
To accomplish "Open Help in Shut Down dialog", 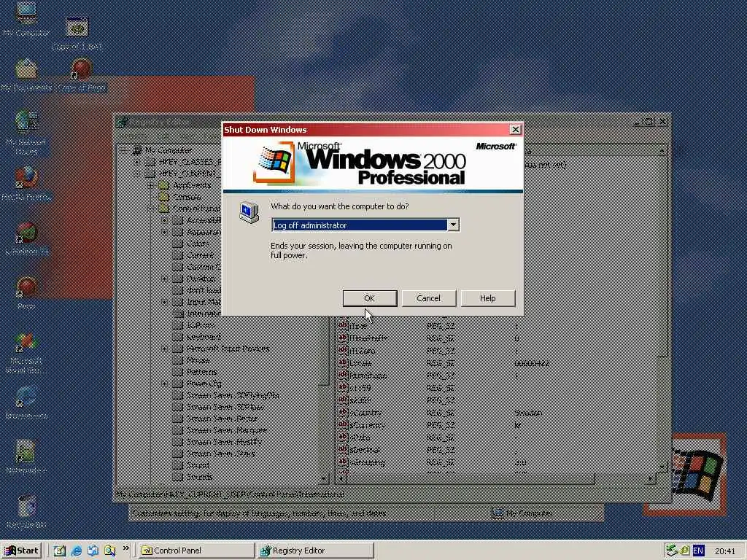I will [x=487, y=298].
